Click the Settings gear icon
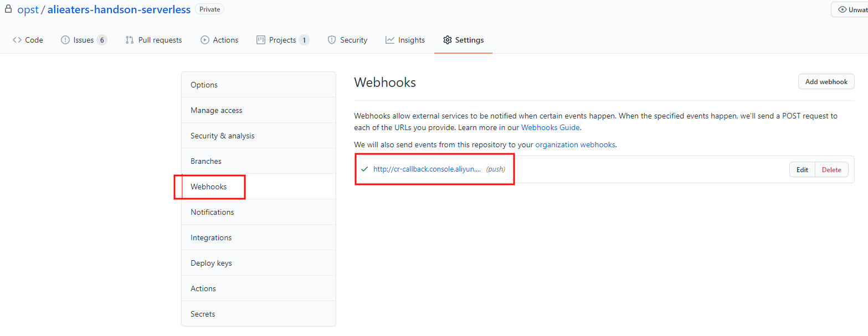This screenshot has height=336, width=868. (x=448, y=40)
